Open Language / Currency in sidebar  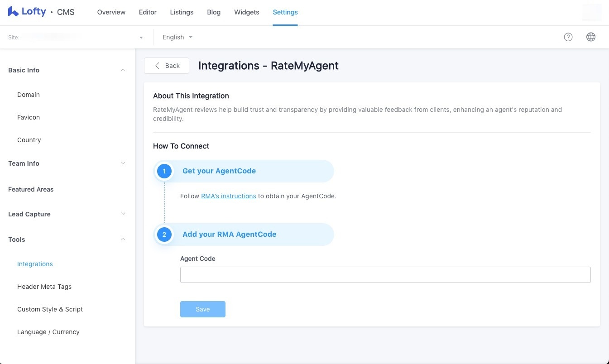click(48, 332)
